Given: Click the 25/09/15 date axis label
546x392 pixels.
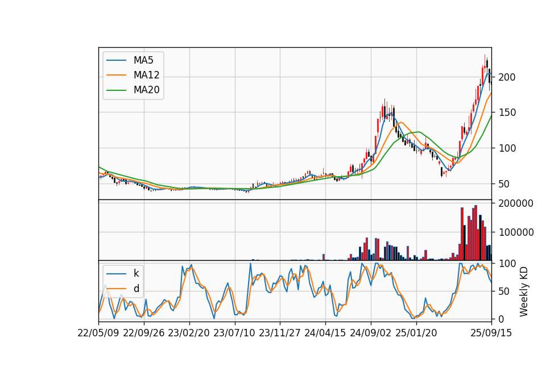Looking at the screenshot, I should click(x=491, y=333).
